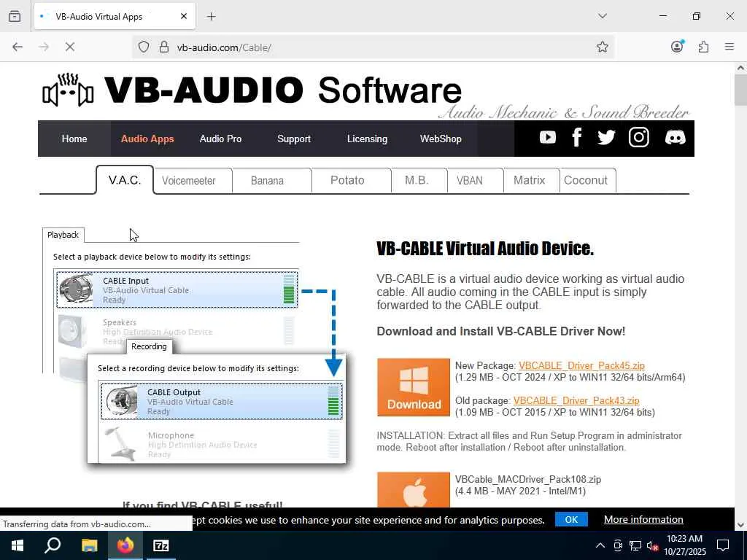Click the CABLE Input device image
This screenshot has height=560, width=747.
point(76,289)
